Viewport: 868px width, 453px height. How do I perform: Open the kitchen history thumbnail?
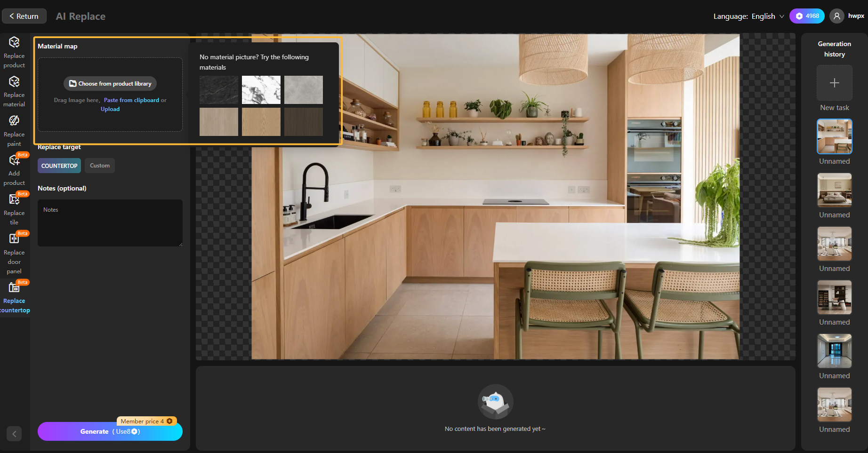tap(835, 136)
